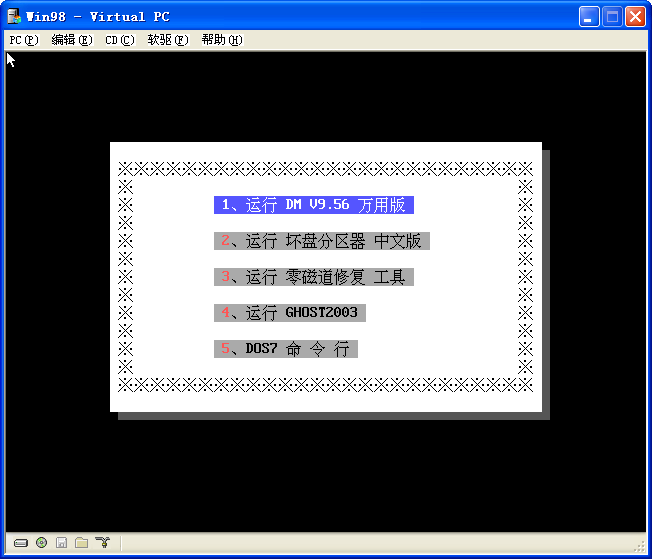Click the shared folder status icon
The height and width of the screenshot is (559, 652).
point(82,542)
